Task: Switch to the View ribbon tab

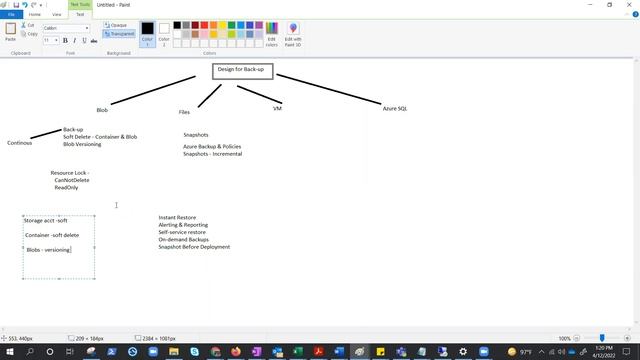Action: click(x=56, y=14)
